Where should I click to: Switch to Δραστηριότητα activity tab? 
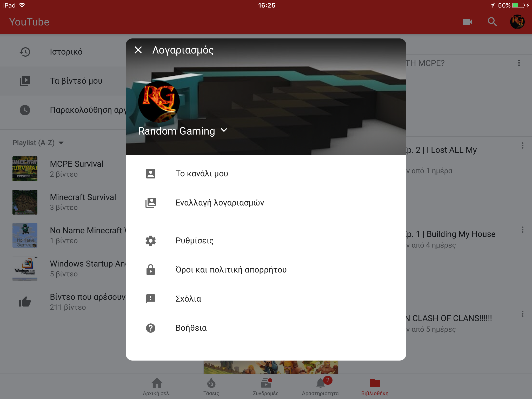coord(320,387)
